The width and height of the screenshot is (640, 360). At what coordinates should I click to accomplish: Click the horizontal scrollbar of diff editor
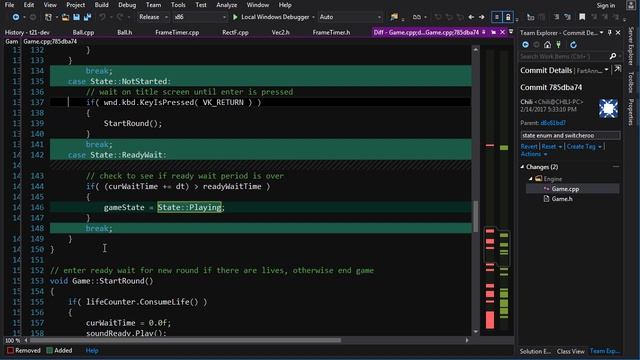[x=185, y=340]
